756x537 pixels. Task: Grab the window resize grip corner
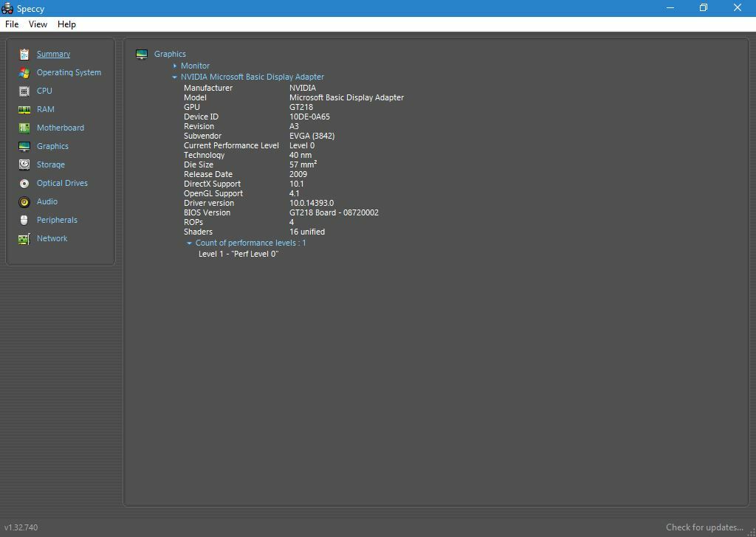click(x=752, y=533)
